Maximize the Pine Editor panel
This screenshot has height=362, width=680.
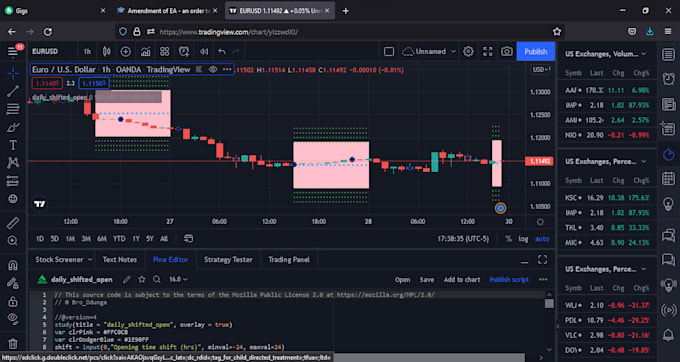[543, 260]
